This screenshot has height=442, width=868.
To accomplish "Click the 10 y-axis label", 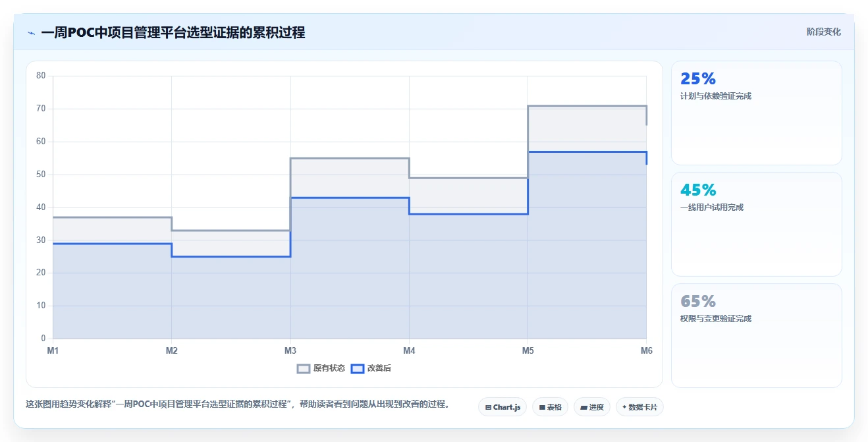I will [x=41, y=306].
